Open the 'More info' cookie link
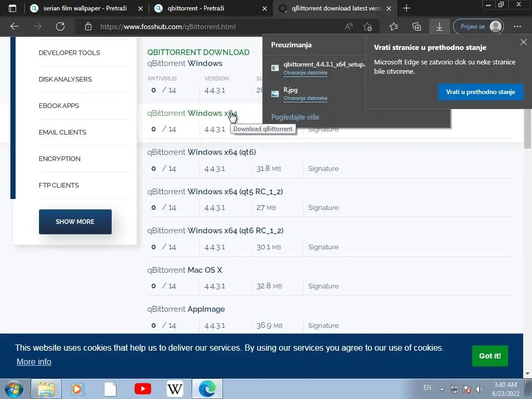This screenshot has width=532, height=399. (x=34, y=362)
